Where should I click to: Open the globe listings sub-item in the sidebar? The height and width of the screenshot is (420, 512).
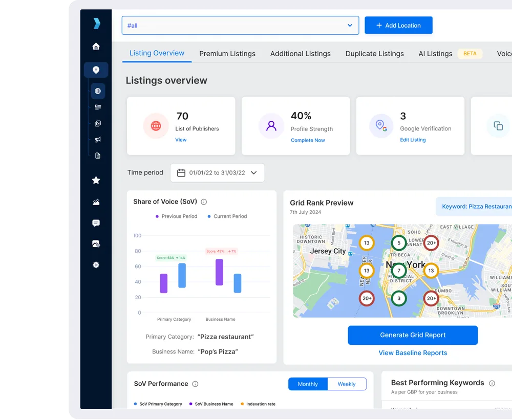tap(98, 91)
